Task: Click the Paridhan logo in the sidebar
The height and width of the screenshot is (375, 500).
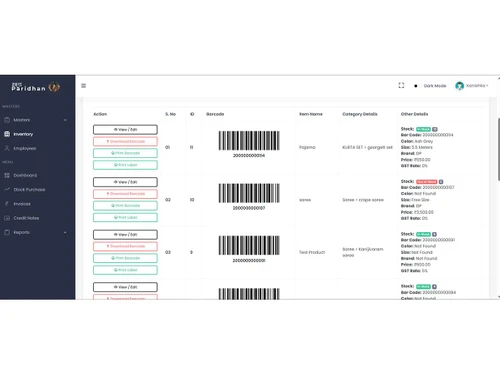Action: 36,87
